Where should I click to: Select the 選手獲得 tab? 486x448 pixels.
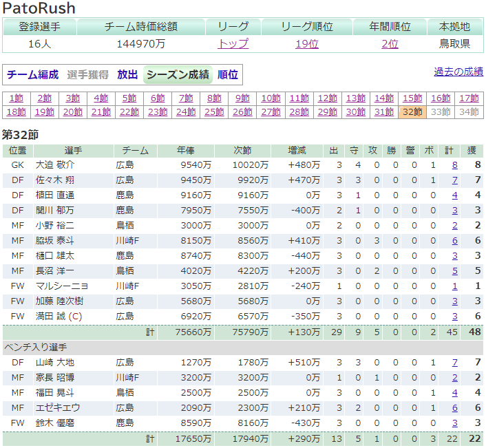click(87, 74)
